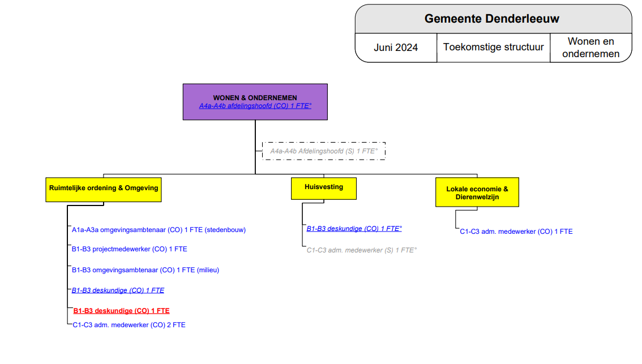The width and height of the screenshot is (642, 364).
Task: Click the B1-B3 projectmedewerker (CO) 1 FTE entry
Action: 129,249
